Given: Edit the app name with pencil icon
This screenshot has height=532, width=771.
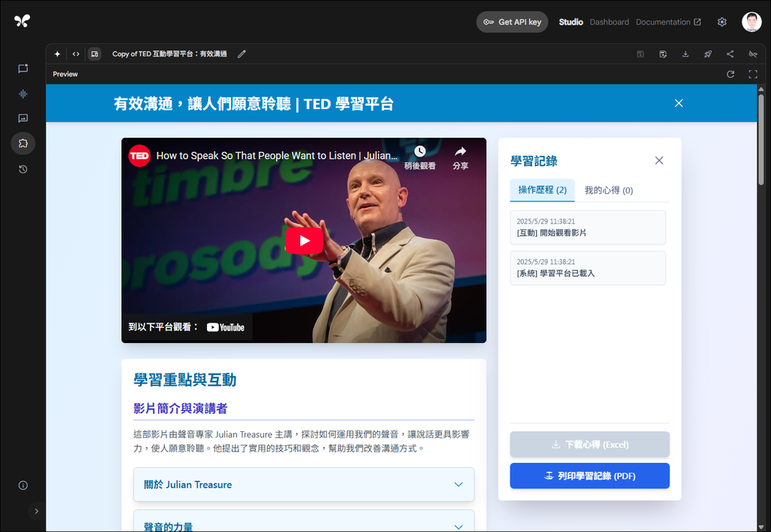Looking at the screenshot, I should (x=242, y=54).
